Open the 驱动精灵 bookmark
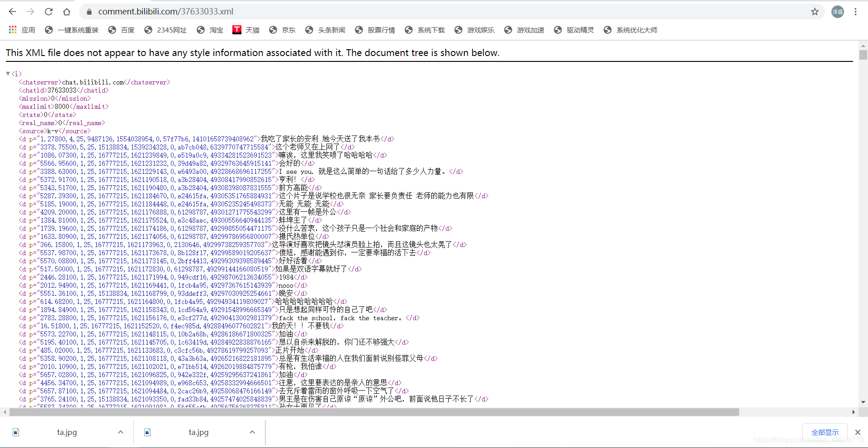Viewport: 868px width, 448px height. point(574,30)
